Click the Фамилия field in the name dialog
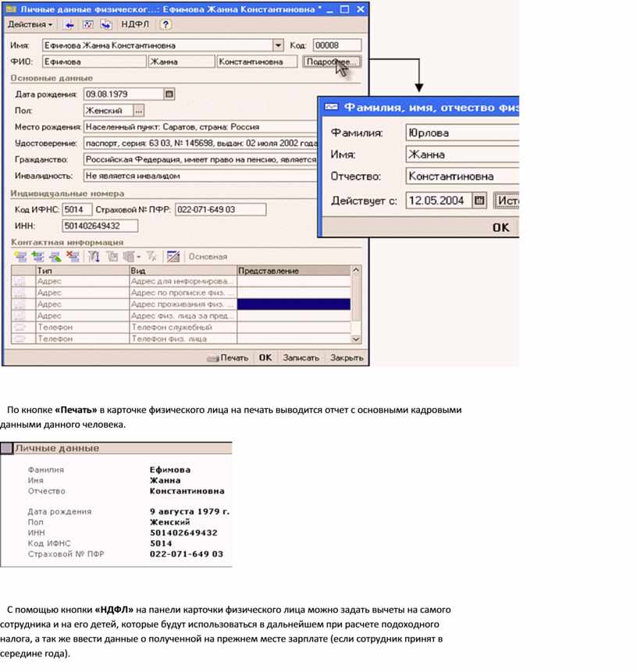The image size is (637, 672). tap(462, 133)
